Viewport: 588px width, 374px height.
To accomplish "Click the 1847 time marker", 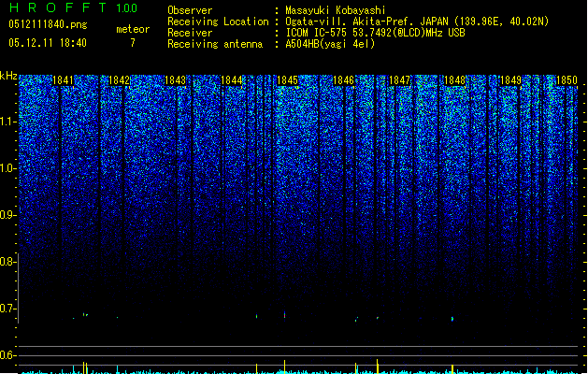I will click(399, 80).
